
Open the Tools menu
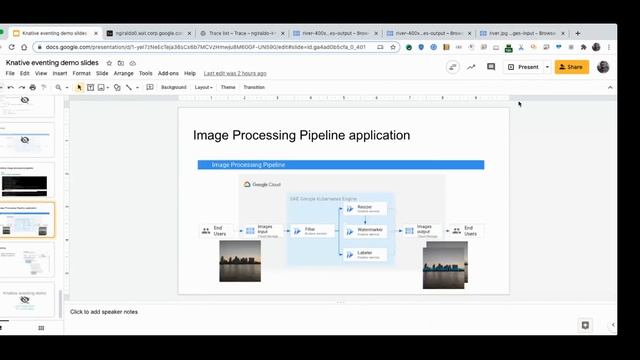tap(145, 73)
